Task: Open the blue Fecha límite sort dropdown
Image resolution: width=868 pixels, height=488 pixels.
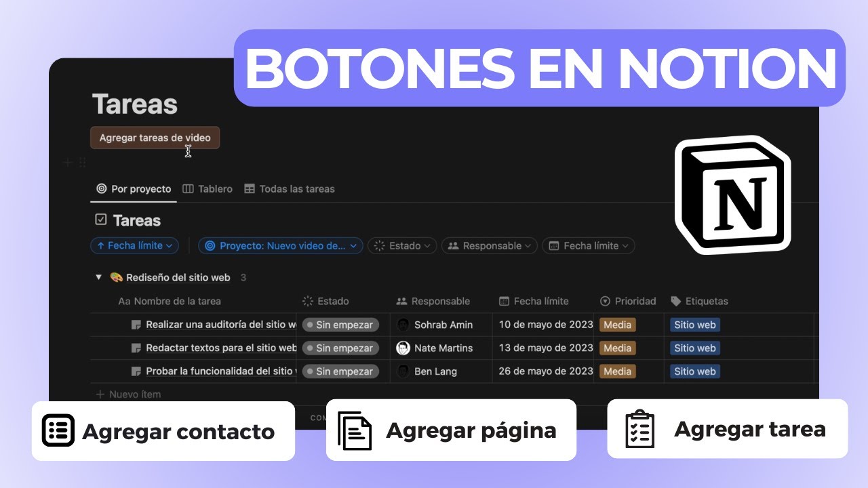Action: click(x=134, y=246)
